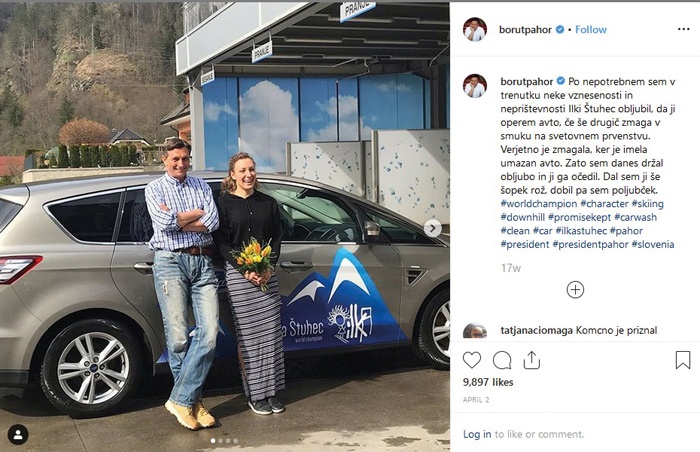Jump to second photo carousel dot
Screen dimensions: 700x452
tap(221, 441)
